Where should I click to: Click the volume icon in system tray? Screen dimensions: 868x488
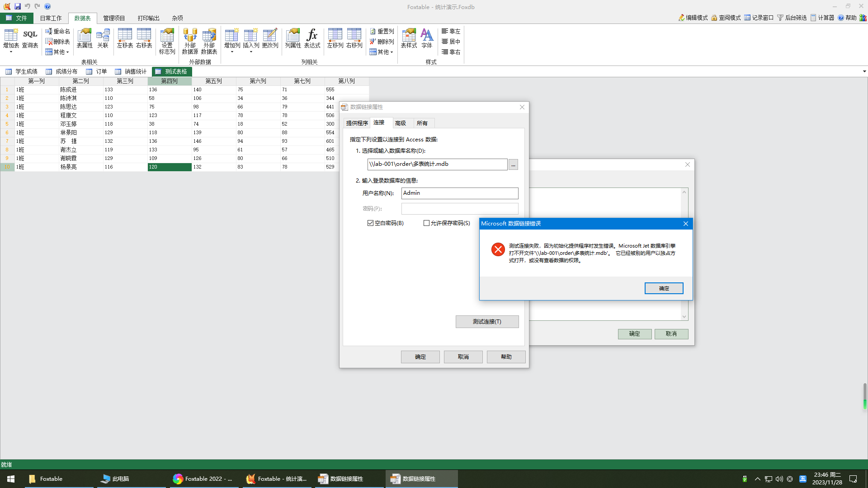[779, 479]
